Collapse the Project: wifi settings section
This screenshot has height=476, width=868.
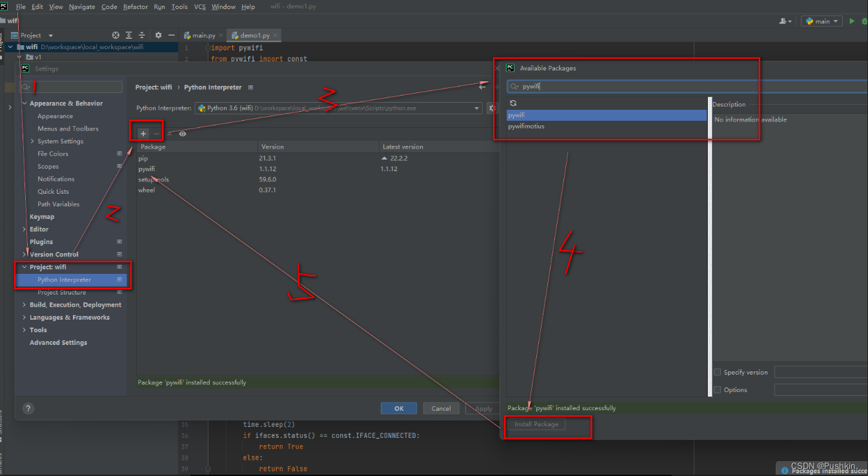pyautogui.click(x=25, y=267)
